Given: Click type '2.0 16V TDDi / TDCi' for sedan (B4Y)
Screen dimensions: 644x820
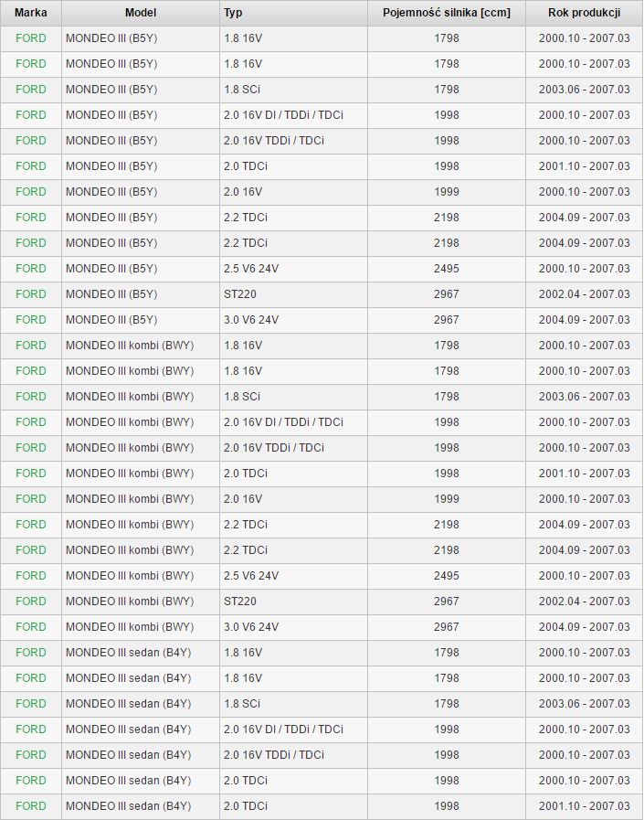Looking at the screenshot, I should 274,755.
